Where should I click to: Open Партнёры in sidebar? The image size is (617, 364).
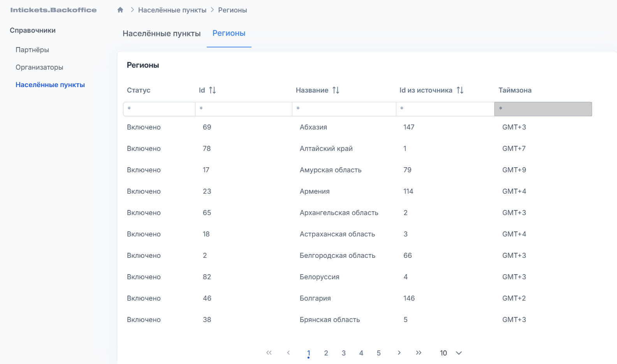32,50
